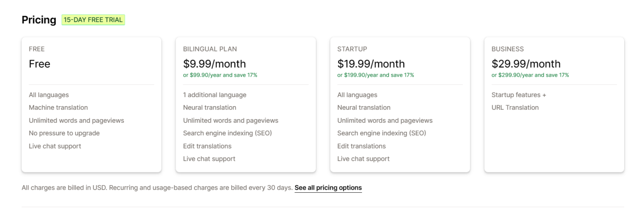Click the $29.99/month price
The image size is (644, 209).
pos(526,64)
